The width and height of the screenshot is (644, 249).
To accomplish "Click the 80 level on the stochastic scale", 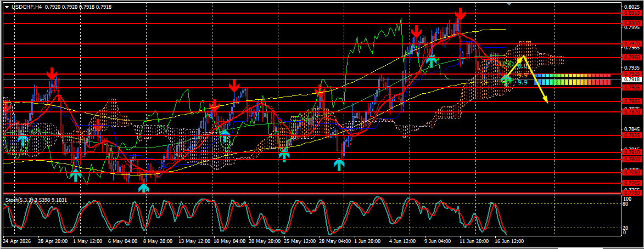I will (626, 204).
